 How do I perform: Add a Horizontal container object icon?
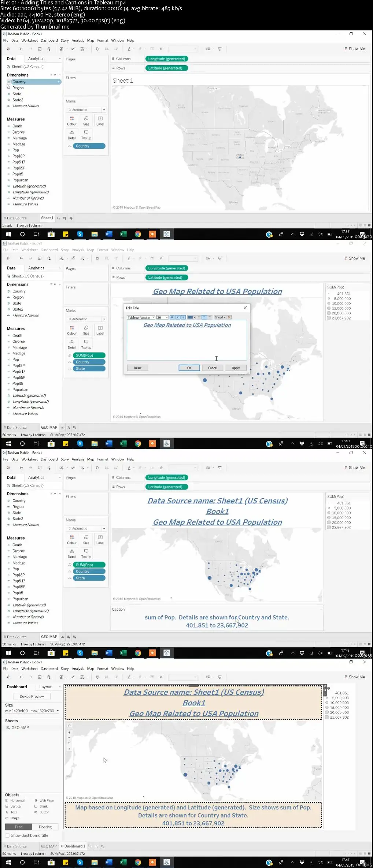[7, 801]
